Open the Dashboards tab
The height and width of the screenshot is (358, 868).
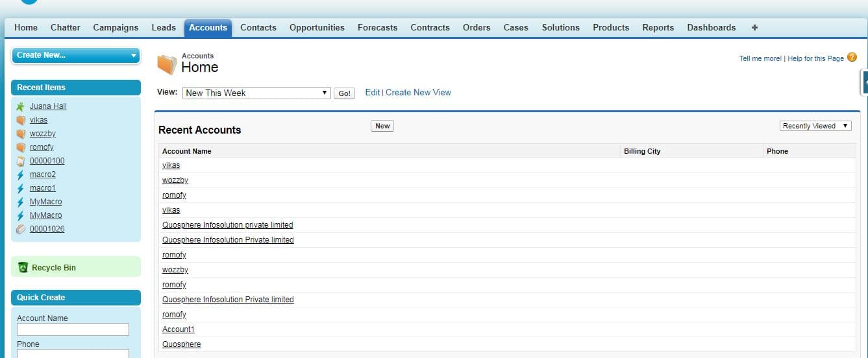[712, 27]
